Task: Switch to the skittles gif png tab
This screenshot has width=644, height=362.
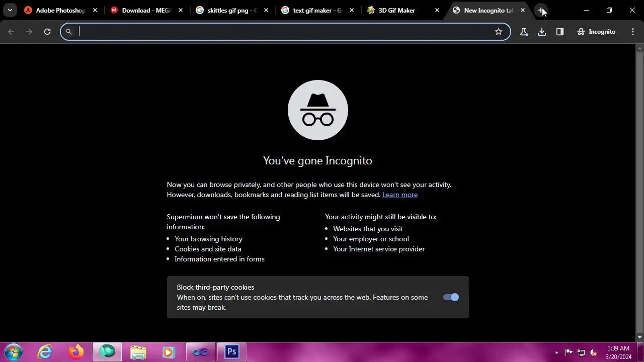Action: [x=231, y=10]
